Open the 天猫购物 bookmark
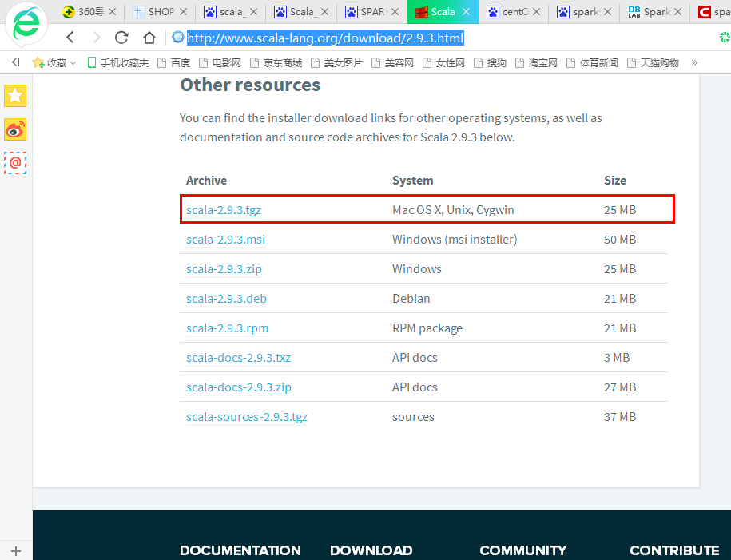The image size is (731, 560). pos(653,62)
